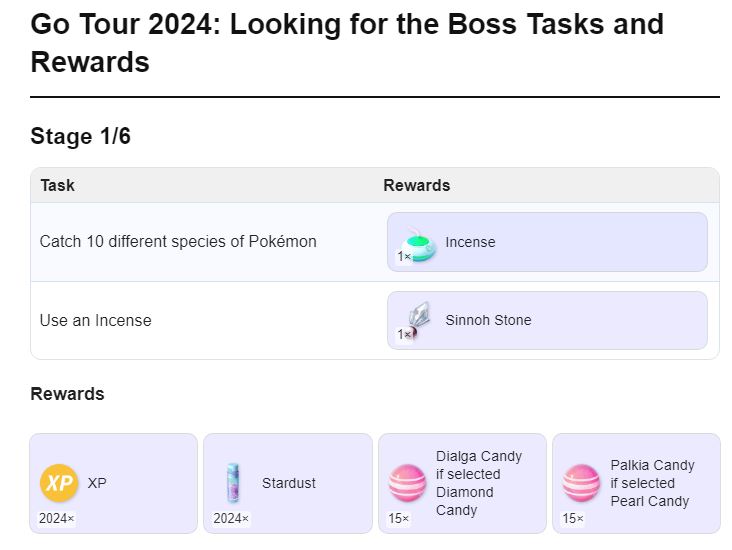Click the yellow XP reward icon

[x=59, y=483]
